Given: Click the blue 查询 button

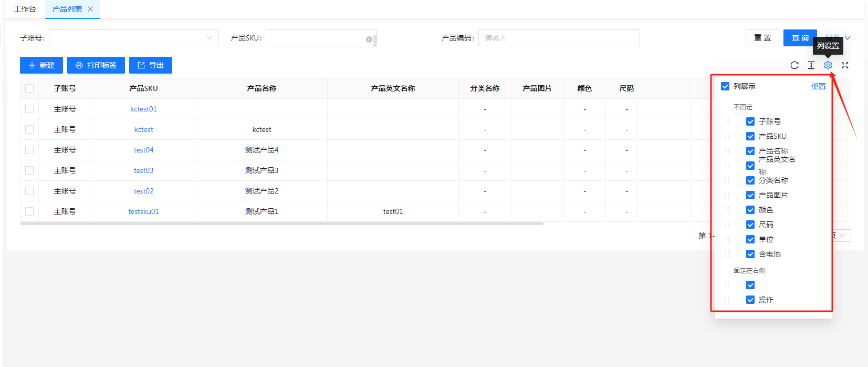Looking at the screenshot, I should pos(799,38).
